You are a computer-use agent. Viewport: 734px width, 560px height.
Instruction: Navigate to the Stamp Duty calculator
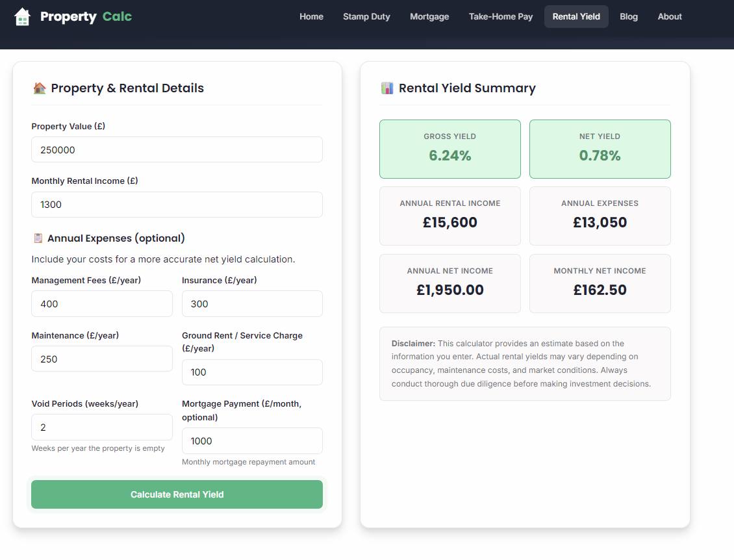[x=366, y=16]
